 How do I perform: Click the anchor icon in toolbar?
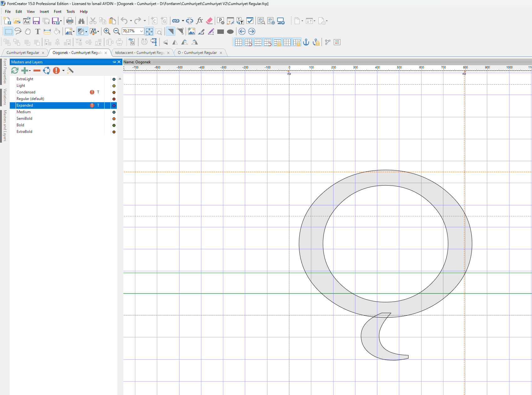306,42
